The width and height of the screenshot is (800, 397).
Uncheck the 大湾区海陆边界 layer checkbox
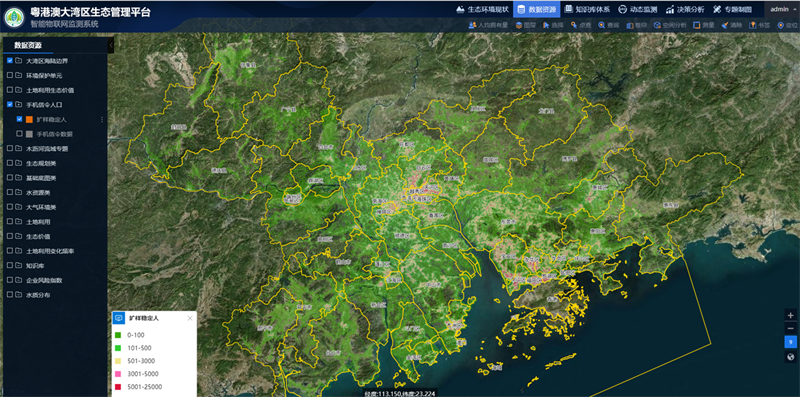coord(10,61)
